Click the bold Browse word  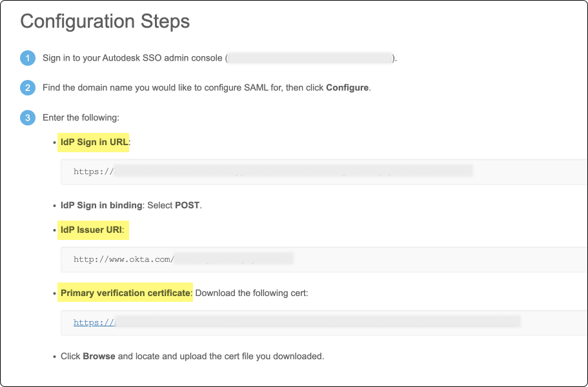tap(99, 356)
